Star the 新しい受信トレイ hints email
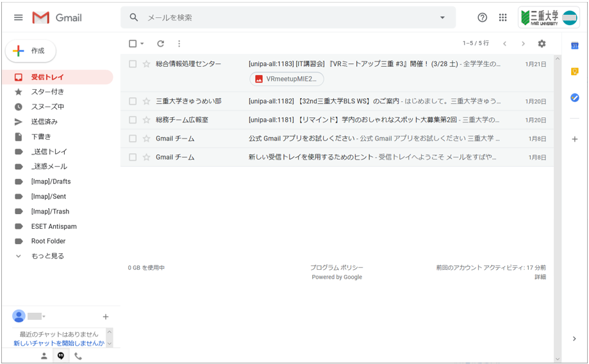Viewport: 589px width, 364px height. 147,157
